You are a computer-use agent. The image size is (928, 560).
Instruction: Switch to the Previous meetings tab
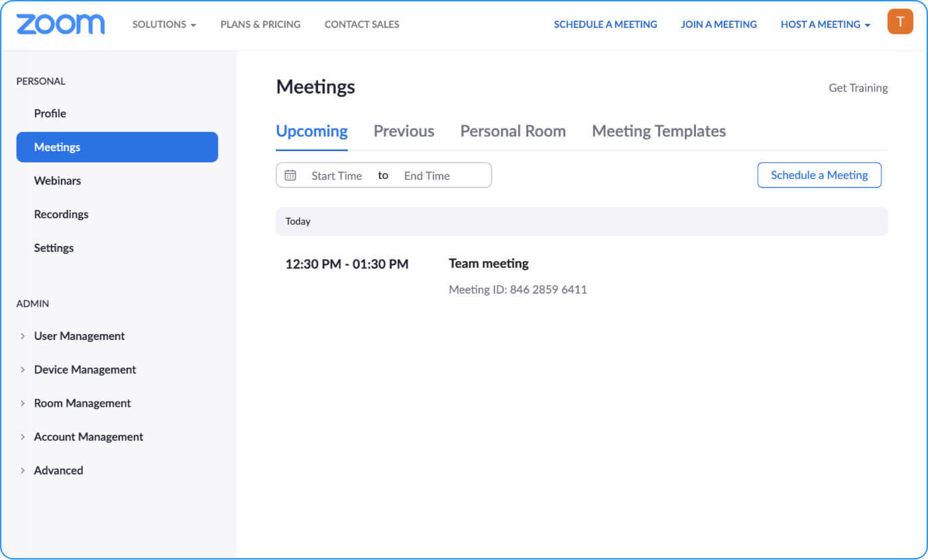coord(404,131)
